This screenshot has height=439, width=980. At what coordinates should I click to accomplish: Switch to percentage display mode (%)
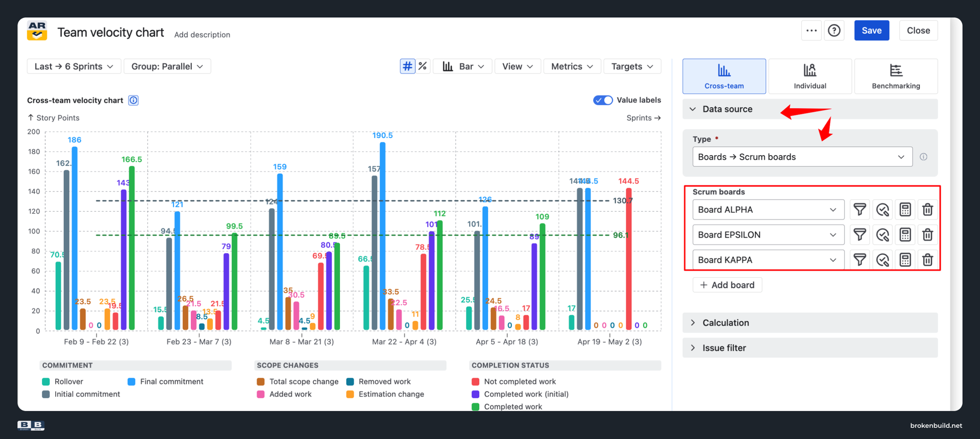(423, 66)
